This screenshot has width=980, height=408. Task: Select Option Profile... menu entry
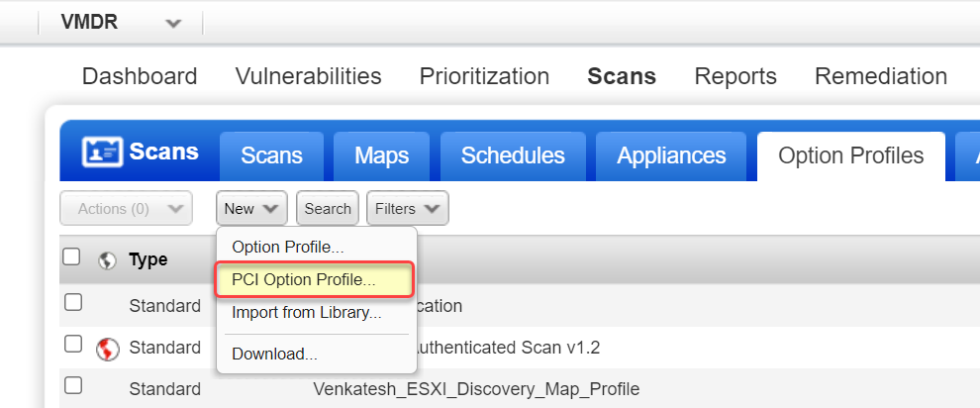pyautogui.click(x=288, y=246)
